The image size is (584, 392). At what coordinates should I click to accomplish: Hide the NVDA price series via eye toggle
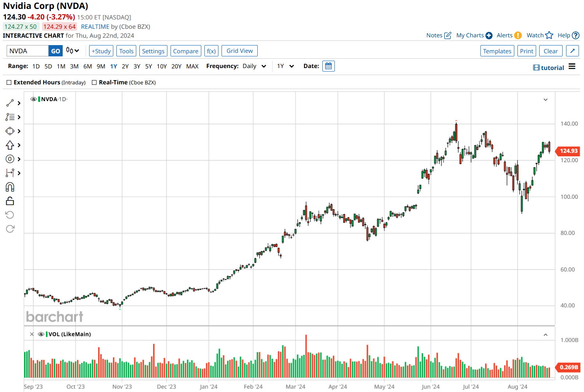click(33, 99)
